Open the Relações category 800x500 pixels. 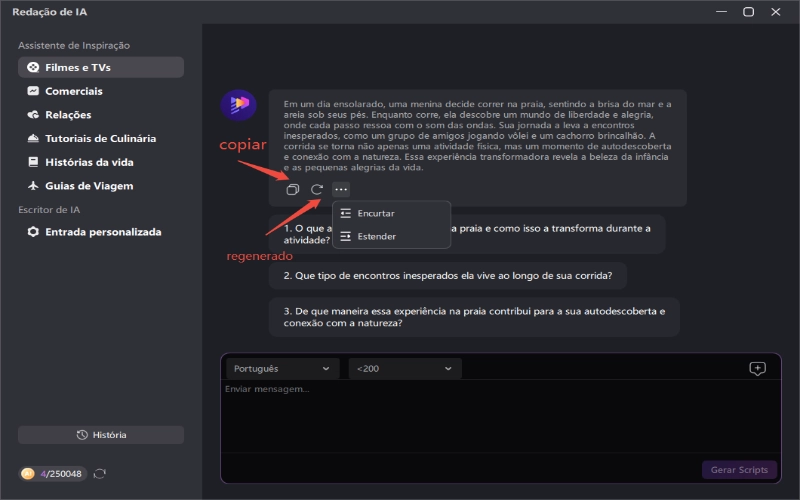(x=101, y=115)
